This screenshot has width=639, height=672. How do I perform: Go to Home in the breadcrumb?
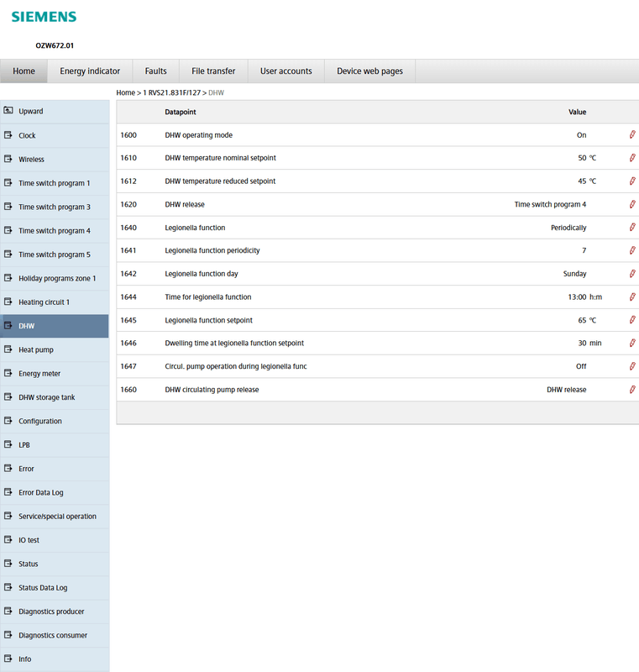[x=125, y=92]
